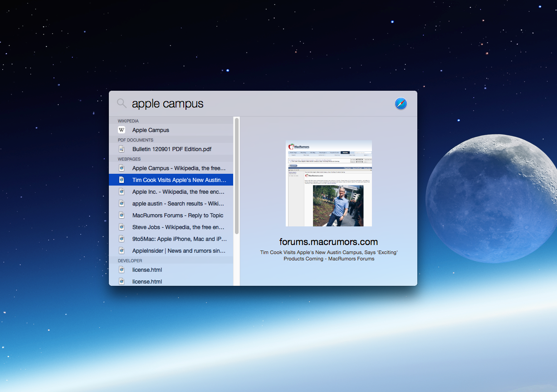Select 'apple austin - Search results - Wiki...'
Viewport: 557px width, 392px height.
[171, 203]
